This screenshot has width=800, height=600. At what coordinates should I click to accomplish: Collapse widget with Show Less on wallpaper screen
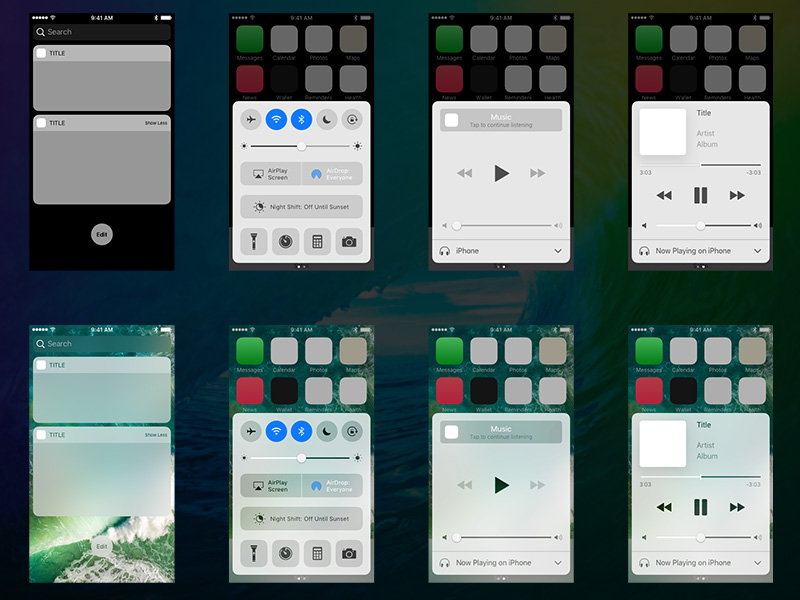tap(156, 435)
